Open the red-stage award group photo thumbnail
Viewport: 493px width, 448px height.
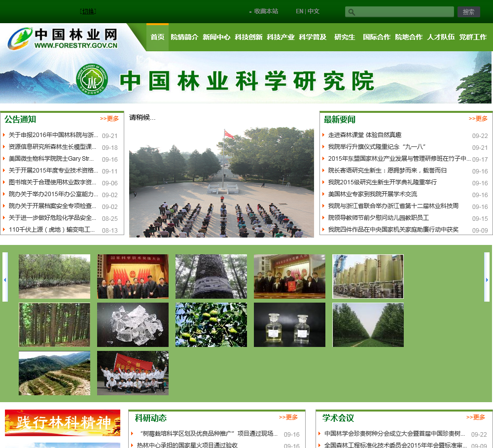[133, 276]
